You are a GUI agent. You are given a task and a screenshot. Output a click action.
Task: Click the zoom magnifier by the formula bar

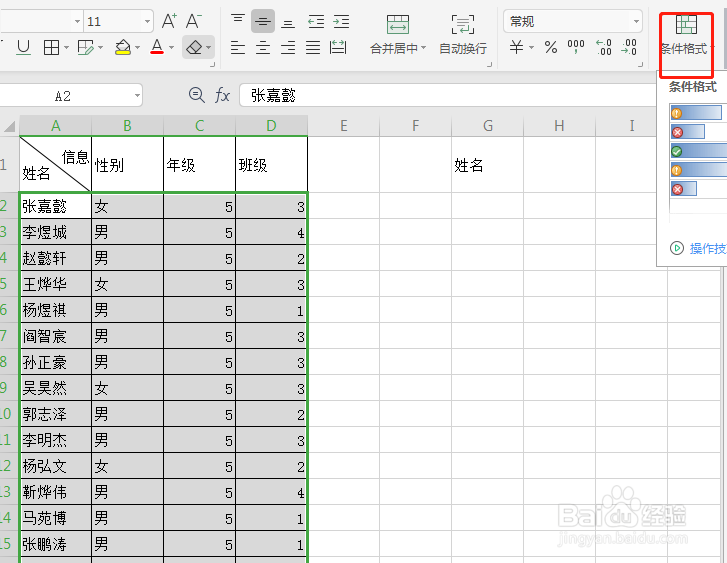(x=197, y=95)
